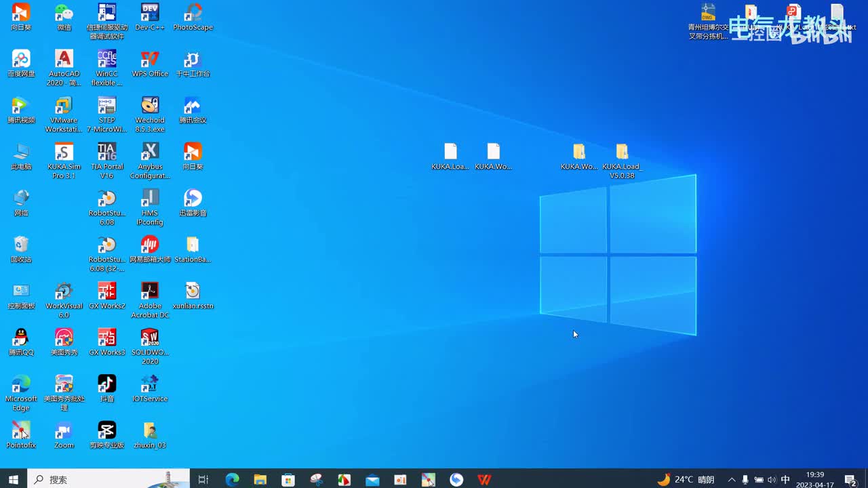Open Task View from the taskbar

click(203, 479)
